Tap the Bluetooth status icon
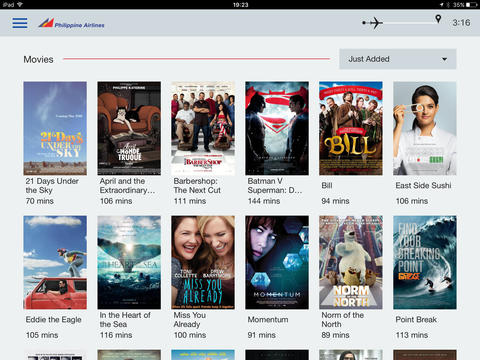This screenshot has height=360, width=480. [448, 5]
